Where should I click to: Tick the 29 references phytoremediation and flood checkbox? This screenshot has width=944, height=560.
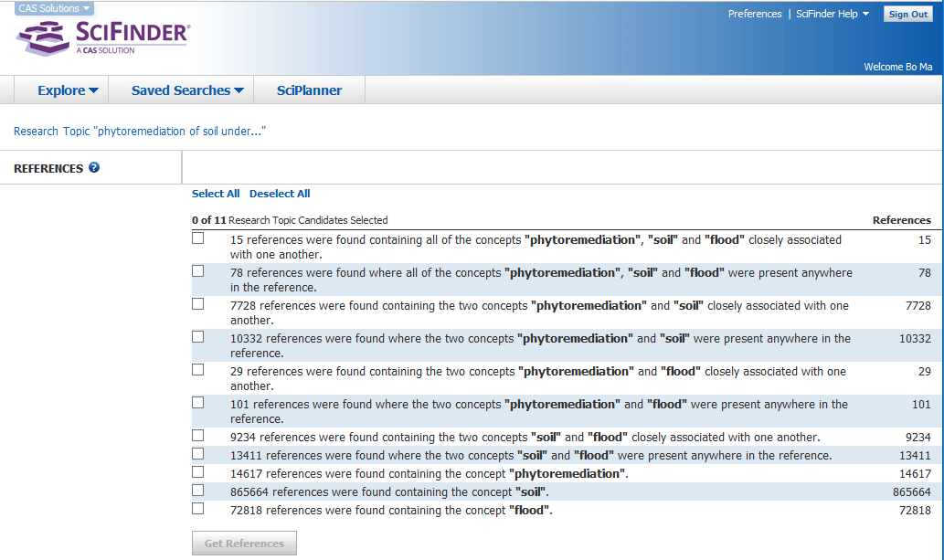tap(198, 370)
